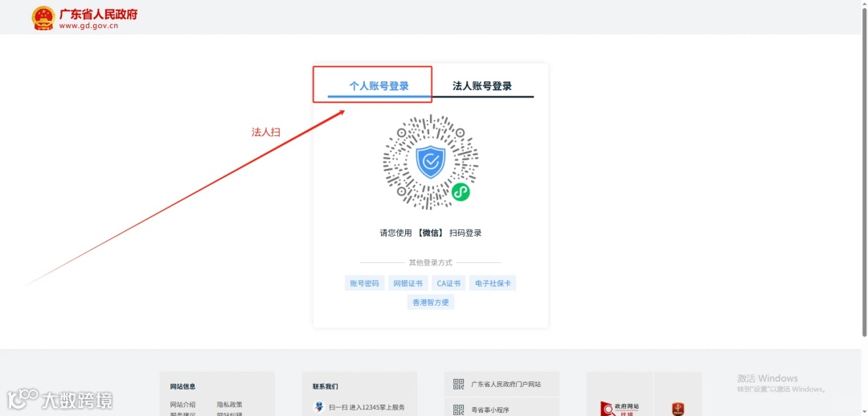Click 其他登录方式 label
Screen dimensions: 868x416
point(431,262)
